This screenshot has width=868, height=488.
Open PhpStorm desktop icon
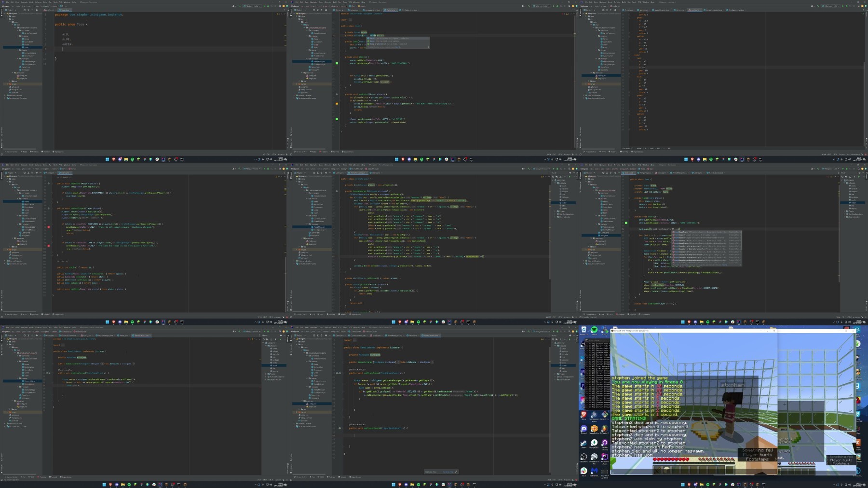click(605, 457)
